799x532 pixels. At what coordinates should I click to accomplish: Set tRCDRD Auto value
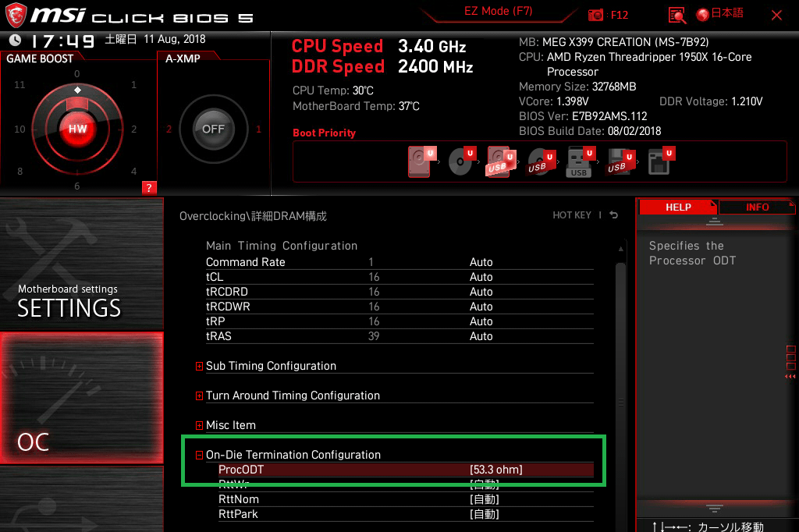(x=481, y=292)
